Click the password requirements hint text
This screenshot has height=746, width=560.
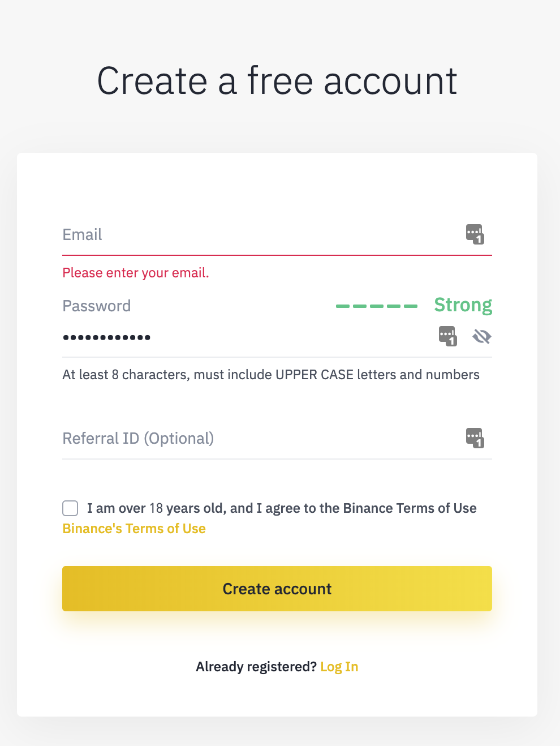(271, 375)
